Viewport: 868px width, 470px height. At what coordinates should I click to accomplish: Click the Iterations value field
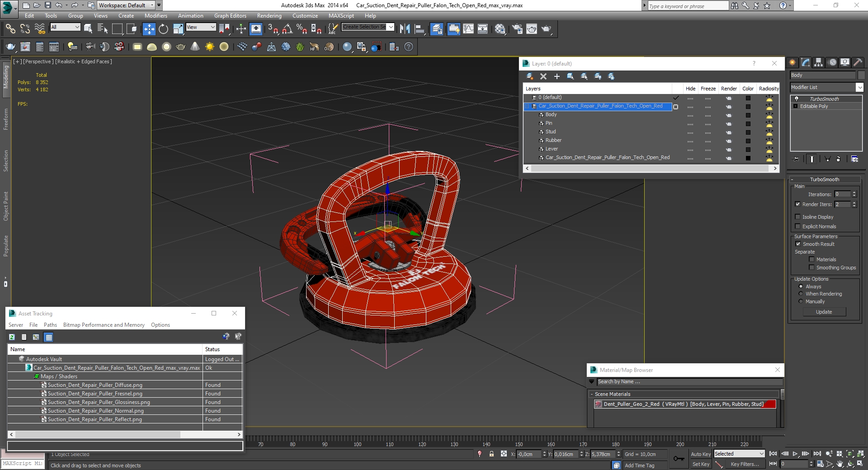842,194
